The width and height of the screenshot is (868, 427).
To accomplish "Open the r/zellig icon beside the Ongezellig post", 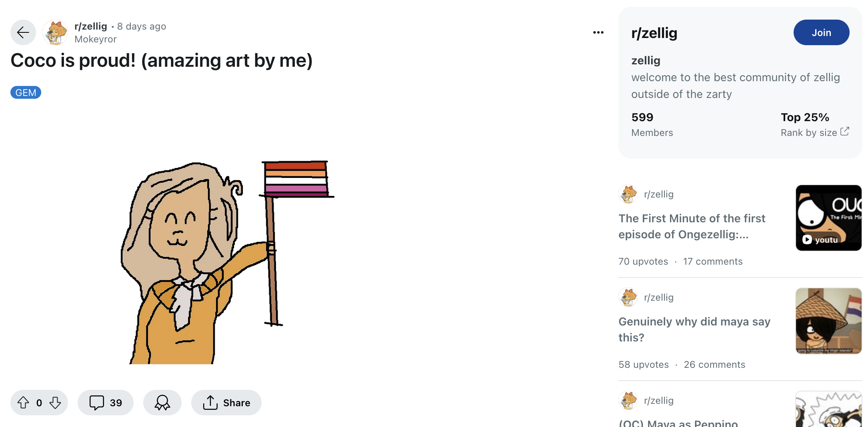I will (628, 194).
